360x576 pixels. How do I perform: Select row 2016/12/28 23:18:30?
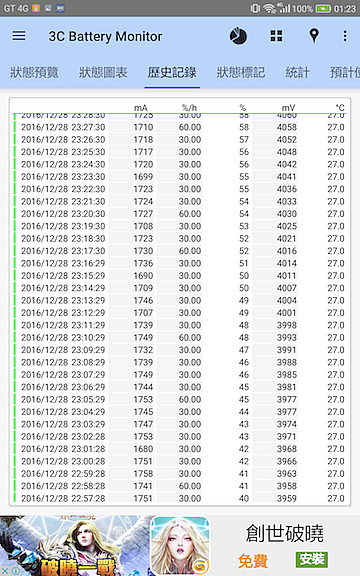point(180,238)
